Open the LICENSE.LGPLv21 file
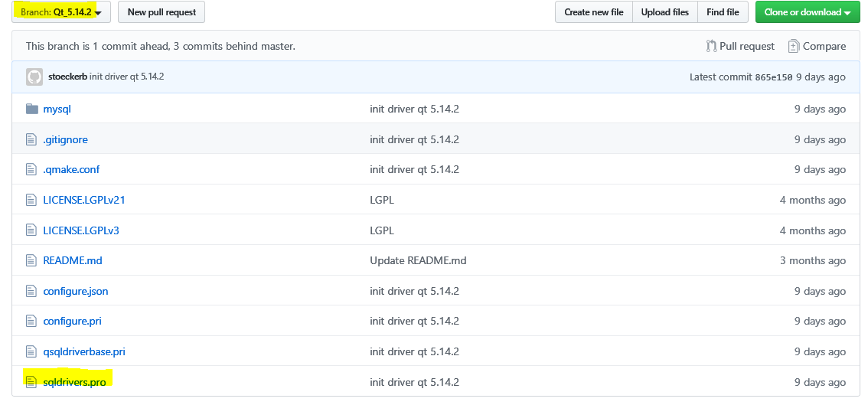The height and width of the screenshot is (405, 868). [x=84, y=200]
